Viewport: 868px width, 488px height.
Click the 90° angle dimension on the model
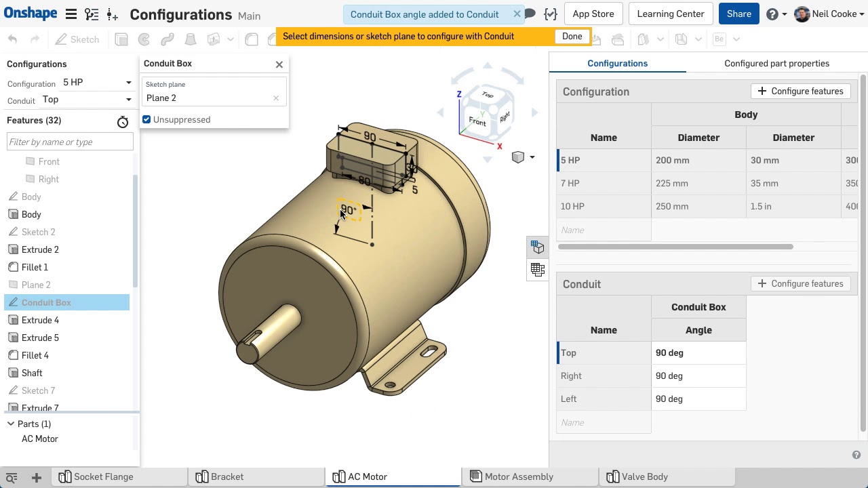348,210
